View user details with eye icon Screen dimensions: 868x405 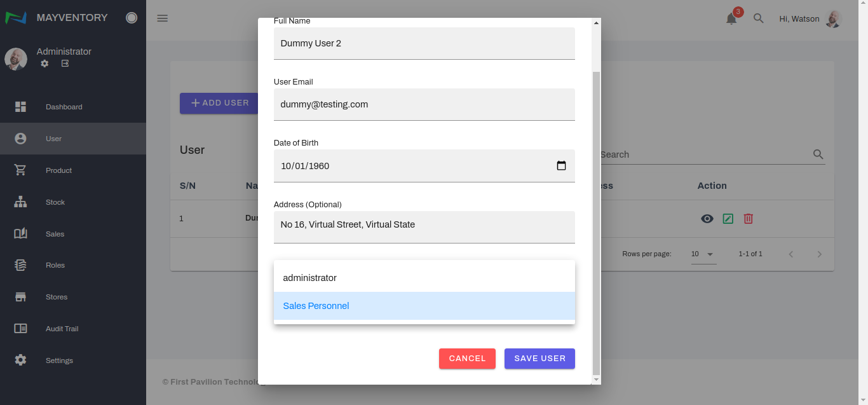pyautogui.click(x=707, y=219)
